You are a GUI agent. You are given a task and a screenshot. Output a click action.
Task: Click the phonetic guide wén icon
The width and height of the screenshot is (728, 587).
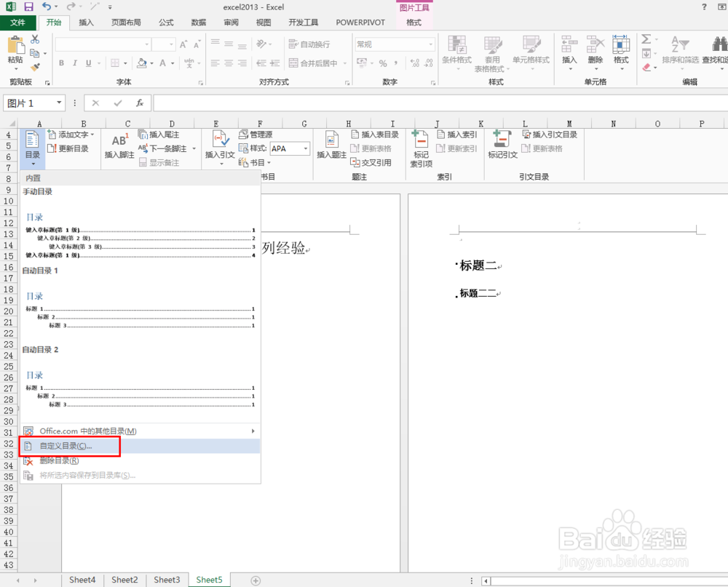[x=189, y=63]
